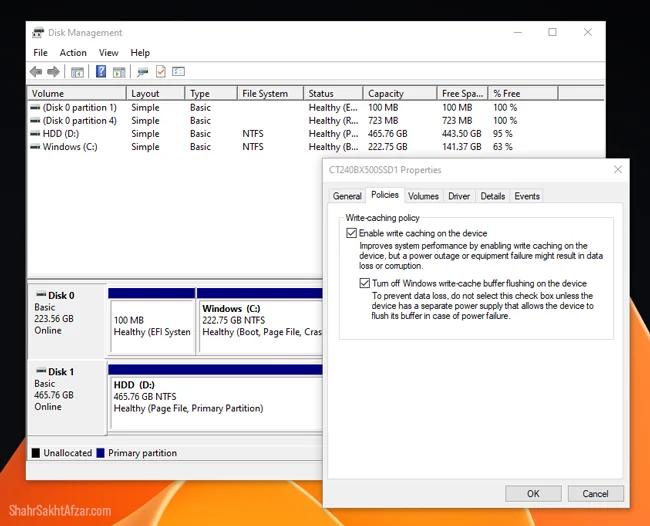The image size is (650, 526).
Task: Select the HDD (D:) volume name in list
Action: tap(61, 134)
